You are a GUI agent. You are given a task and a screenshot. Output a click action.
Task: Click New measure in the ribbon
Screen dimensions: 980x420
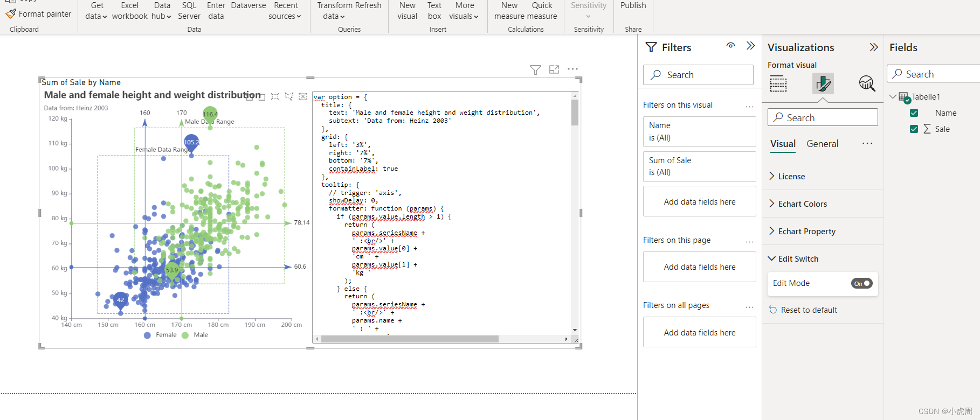(x=509, y=11)
